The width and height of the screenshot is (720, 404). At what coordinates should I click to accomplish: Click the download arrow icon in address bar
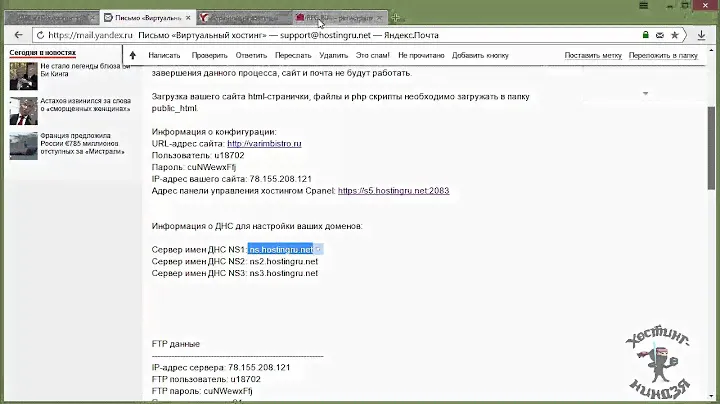pyautogui.click(x=702, y=34)
